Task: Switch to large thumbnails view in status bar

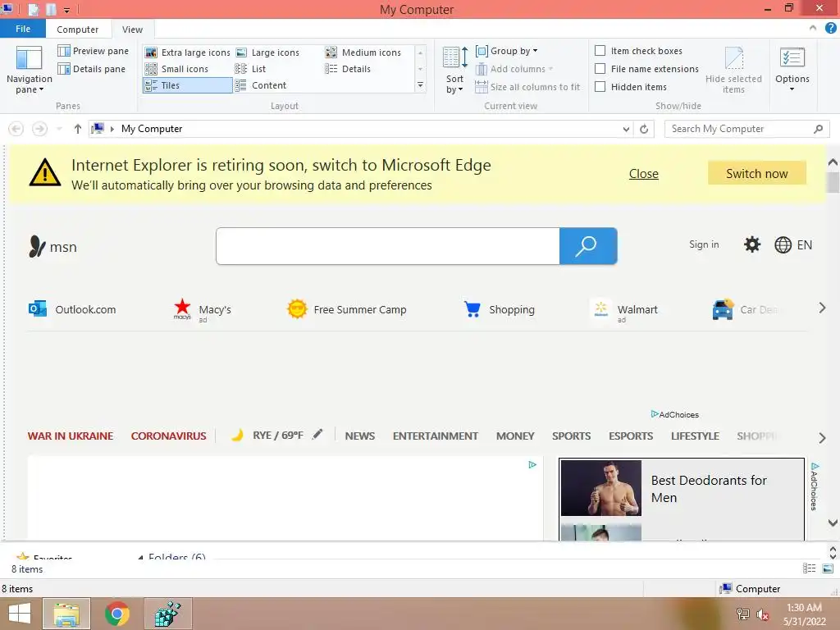Action: 828,568
